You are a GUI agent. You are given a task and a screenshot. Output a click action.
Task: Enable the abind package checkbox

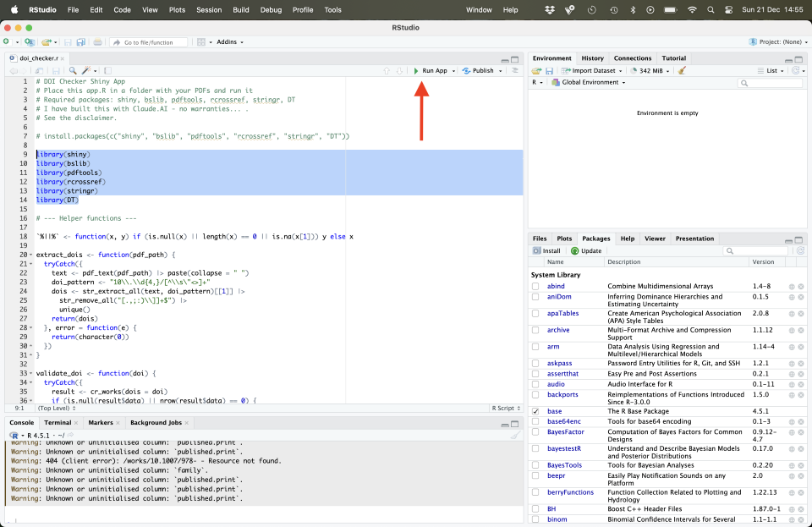535,287
